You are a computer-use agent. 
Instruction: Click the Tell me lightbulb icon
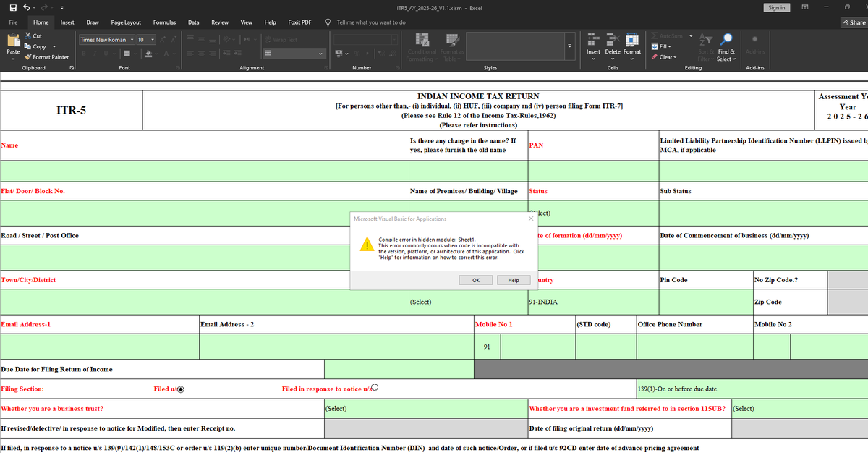pyautogui.click(x=328, y=22)
